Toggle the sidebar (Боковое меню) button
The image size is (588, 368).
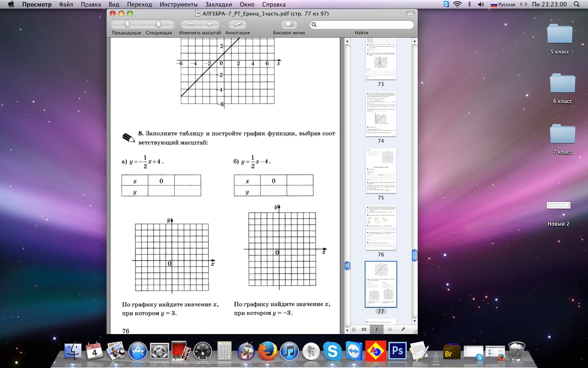pos(289,24)
